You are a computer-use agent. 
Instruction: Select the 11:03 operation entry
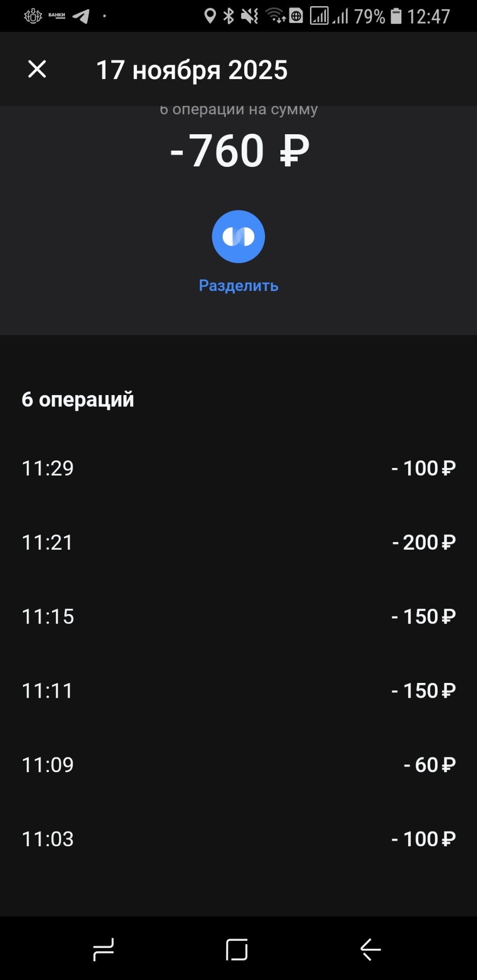click(238, 839)
